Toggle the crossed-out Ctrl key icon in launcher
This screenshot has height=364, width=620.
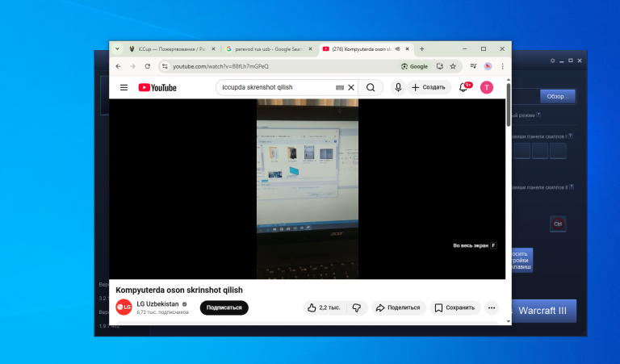(558, 224)
